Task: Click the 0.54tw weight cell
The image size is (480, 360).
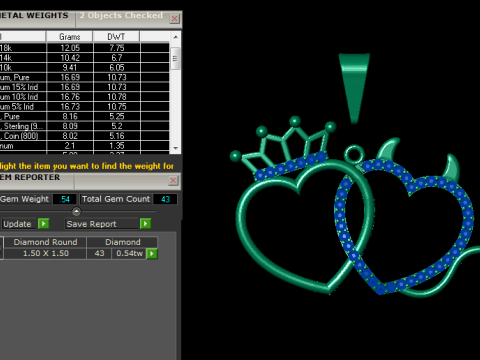Action: [129, 253]
